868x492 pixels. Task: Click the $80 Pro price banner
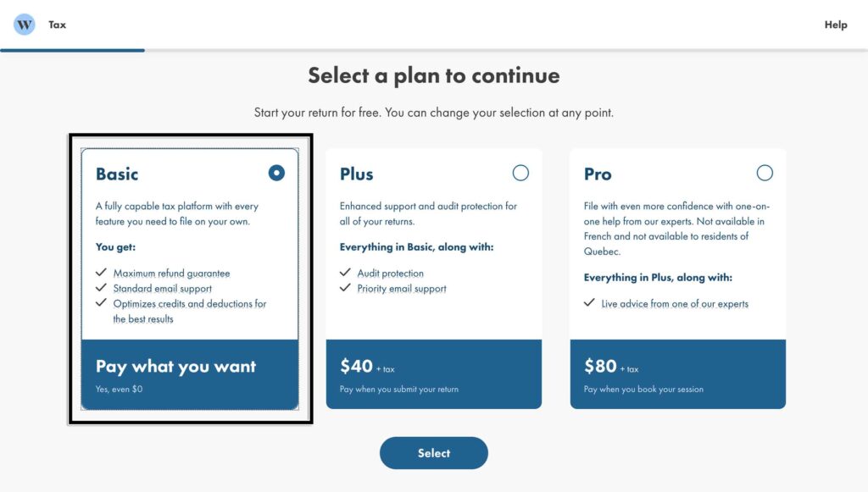coord(677,374)
